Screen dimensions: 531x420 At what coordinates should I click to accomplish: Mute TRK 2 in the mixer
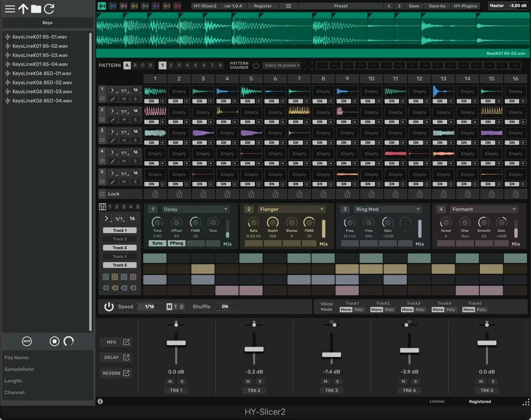pyautogui.click(x=248, y=381)
